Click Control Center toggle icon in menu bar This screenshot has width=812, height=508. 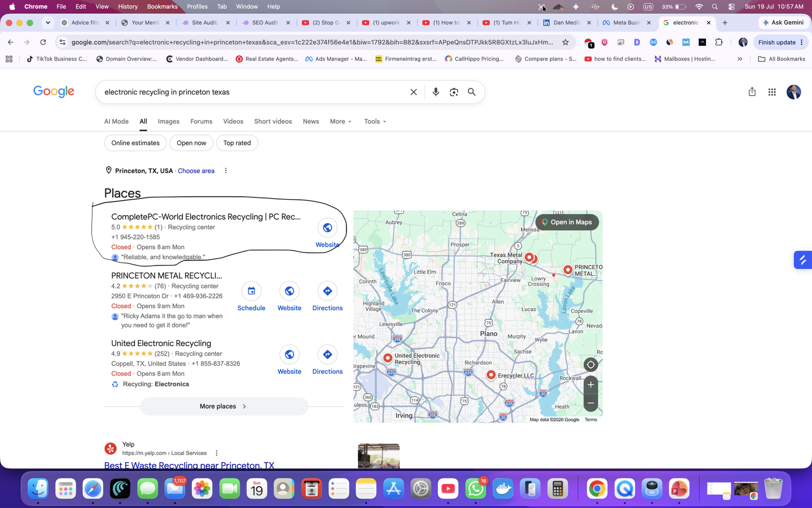(731, 7)
